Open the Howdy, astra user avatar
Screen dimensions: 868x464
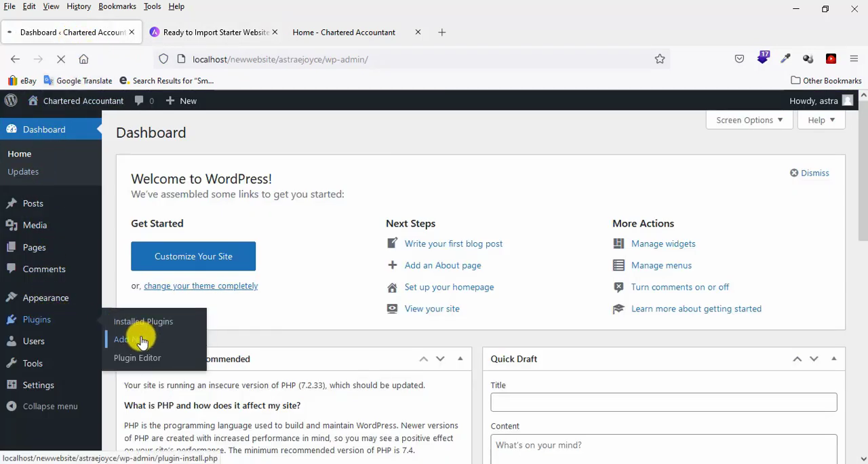tap(848, 100)
